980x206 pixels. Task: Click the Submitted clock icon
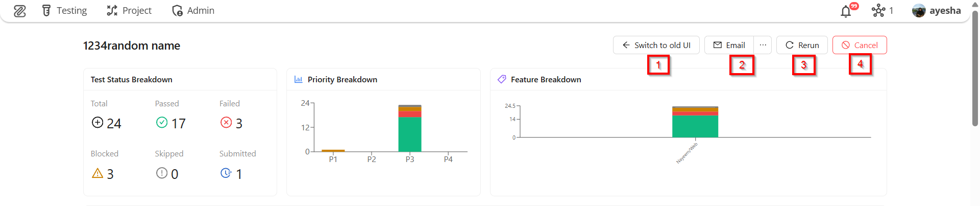pyautogui.click(x=226, y=173)
